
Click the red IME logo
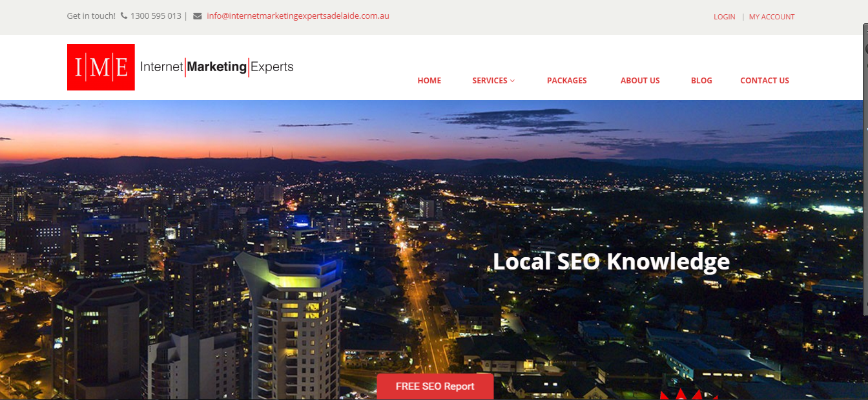tap(101, 67)
